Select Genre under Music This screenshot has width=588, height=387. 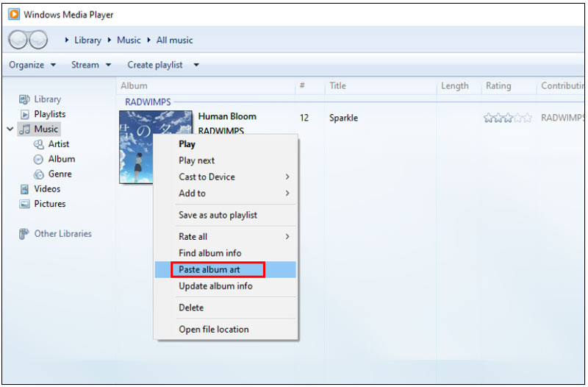tap(60, 174)
